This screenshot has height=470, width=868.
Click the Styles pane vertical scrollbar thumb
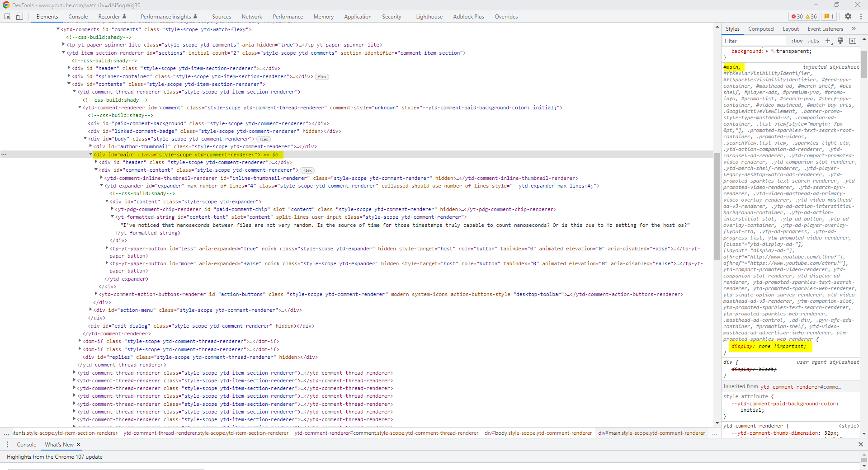tap(864, 64)
